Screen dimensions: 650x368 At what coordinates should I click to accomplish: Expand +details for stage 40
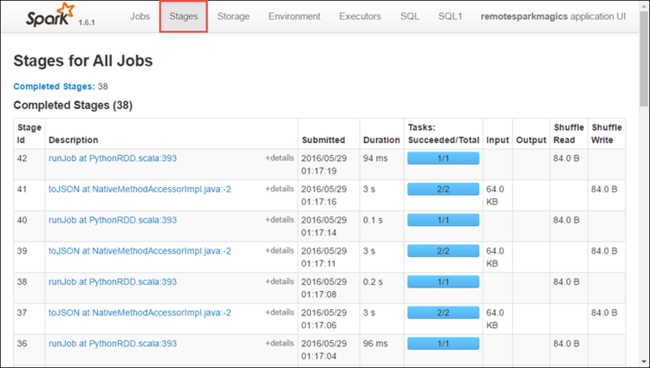point(279,220)
